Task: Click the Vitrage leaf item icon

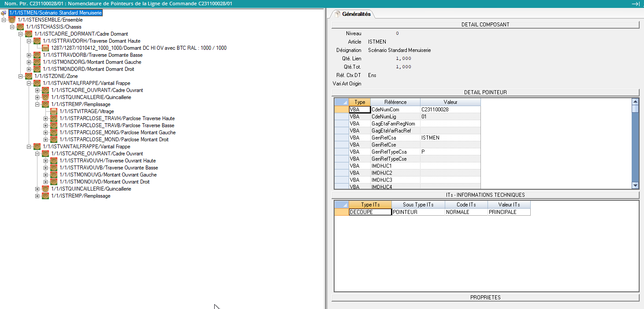Action: [54, 111]
